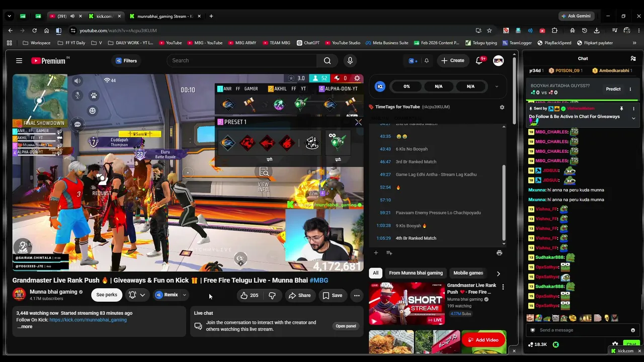Open the vidIQ Filters button
644x362 pixels.
click(x=126, y=61)
